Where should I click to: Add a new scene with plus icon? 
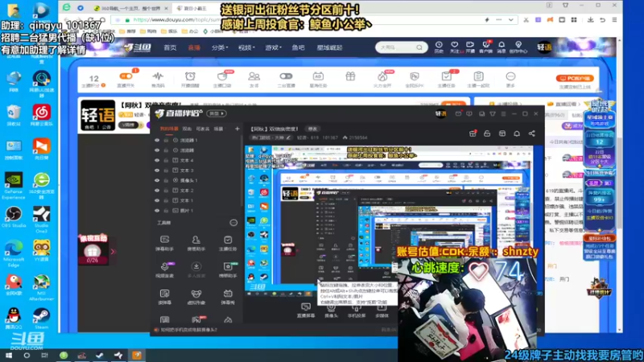click(x=237, y=129)
